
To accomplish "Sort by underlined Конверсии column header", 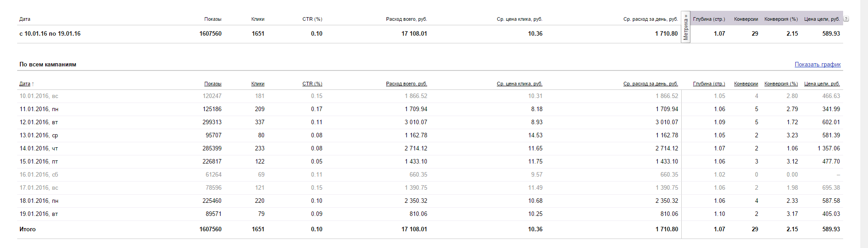I will point(746,84).
